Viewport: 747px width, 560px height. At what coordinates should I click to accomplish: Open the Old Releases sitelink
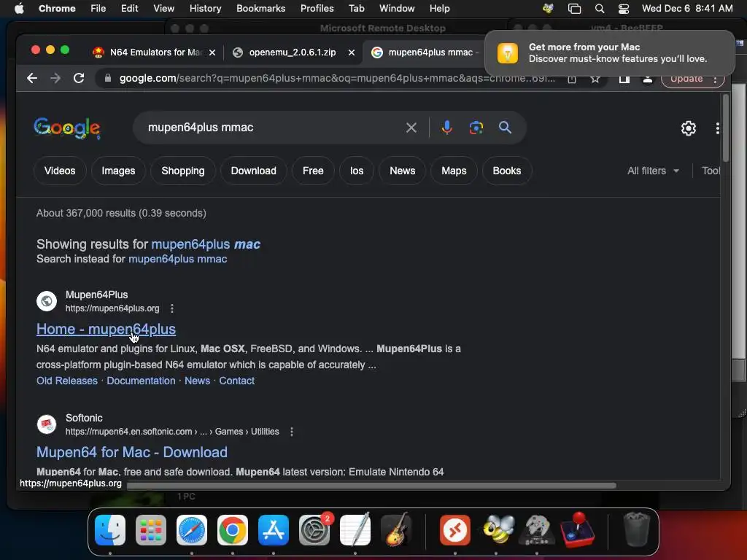click(x=66, y=381)
